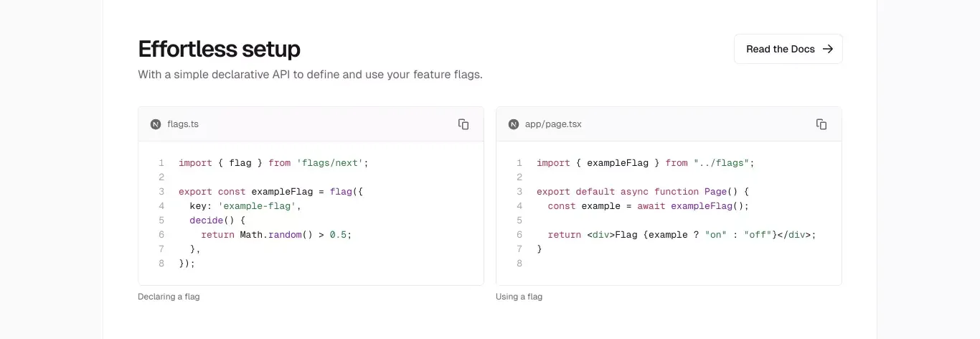Click the Declaring a flag caption
Viewport: 980px width, 339px height.
pyautogui.click(x=169, y=297)
